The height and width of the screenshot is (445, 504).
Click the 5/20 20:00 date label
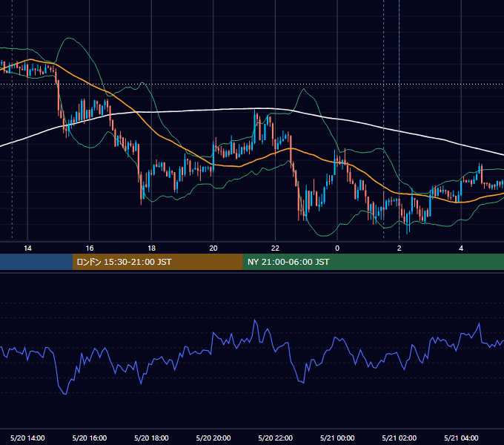pyautogui.click(x=213, y=438)
